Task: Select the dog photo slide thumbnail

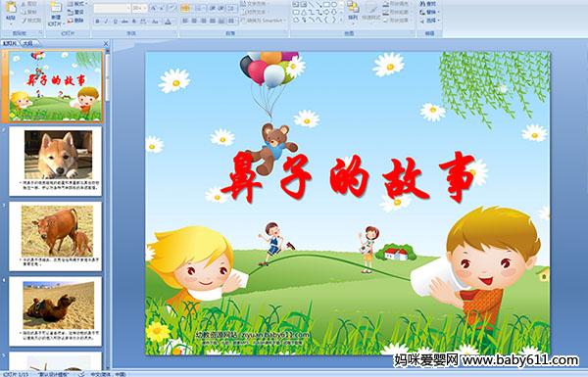Action: point(55,162)
